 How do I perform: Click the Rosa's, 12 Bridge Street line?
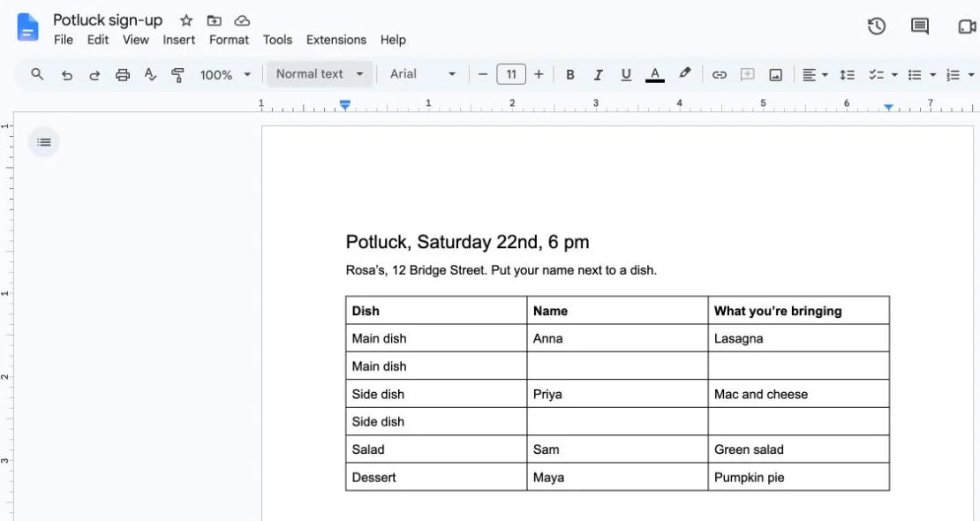pyautogui.click(x=501, y=270)
